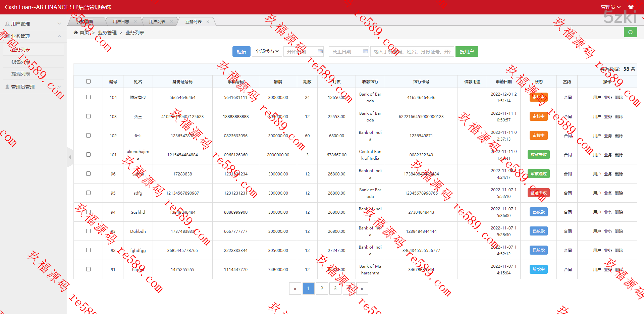
Task: Click the search keyword input field
Action: 412,51
